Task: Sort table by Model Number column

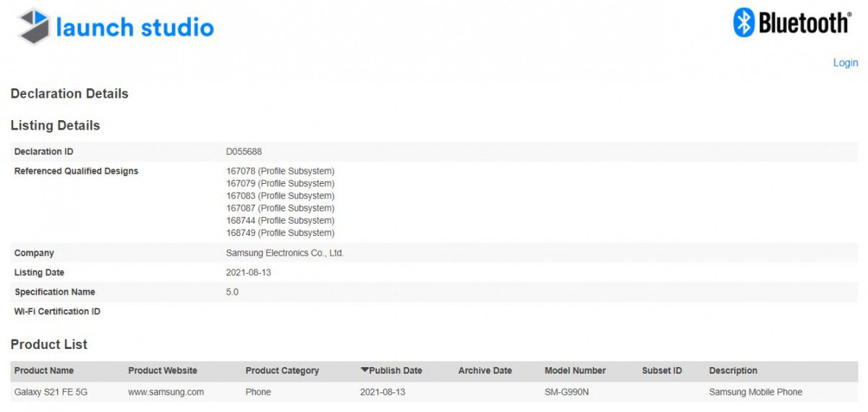Action: tap(575, 371)
